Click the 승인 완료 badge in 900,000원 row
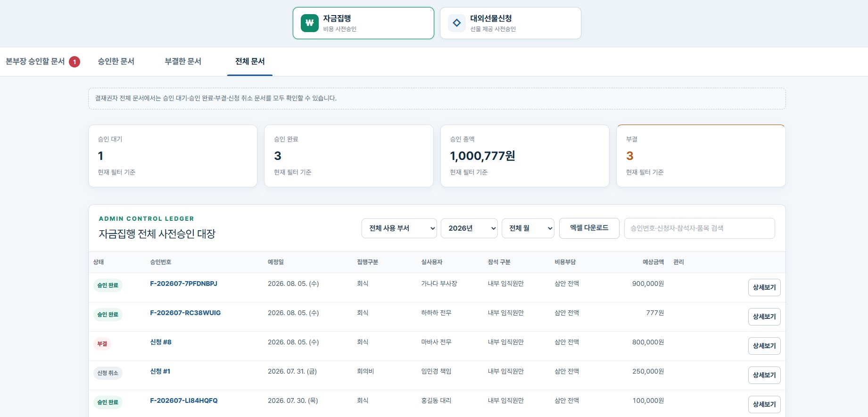Image resolution: width=868 pixels, height=417 pixels. click(108, 285)
